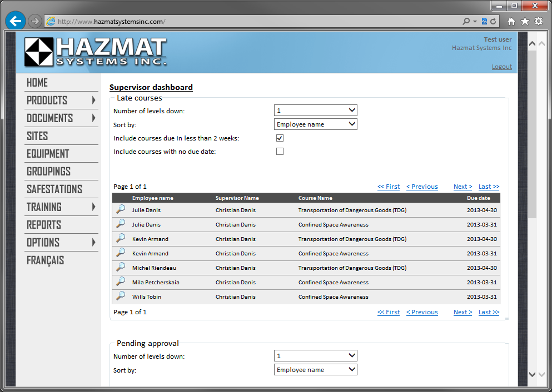The width and height of the screenshot is (552, 392).
Task: Click page scrollbar down arrow
Action: 533,374
